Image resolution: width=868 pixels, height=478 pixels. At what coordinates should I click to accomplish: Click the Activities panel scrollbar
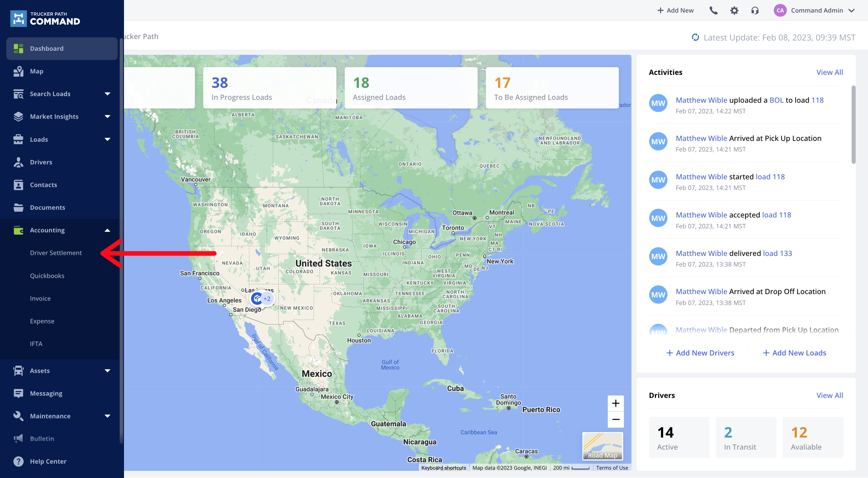[x=854, y=125]
